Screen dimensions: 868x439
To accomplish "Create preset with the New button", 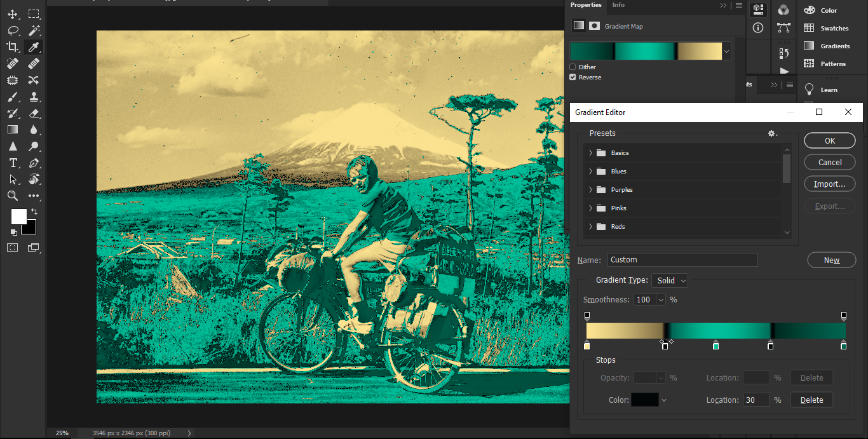I will point(831,259).
